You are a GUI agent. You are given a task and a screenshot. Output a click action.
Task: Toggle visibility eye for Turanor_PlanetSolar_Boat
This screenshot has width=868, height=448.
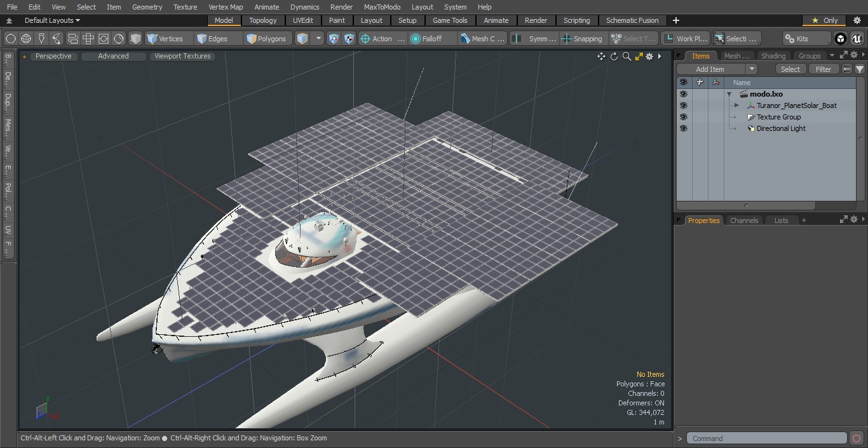tap(683, 105)
